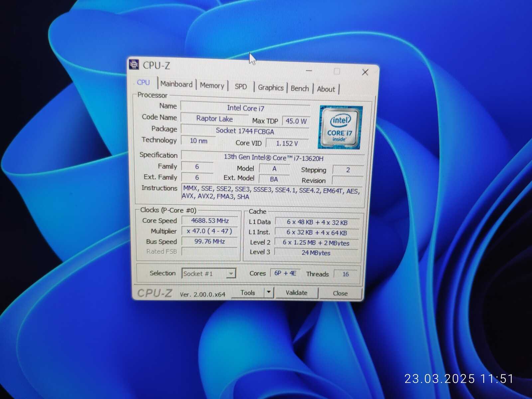Click the Core VID value 1.152 V
The width and height of the screenshot is (532, 399).
[287, 143]
